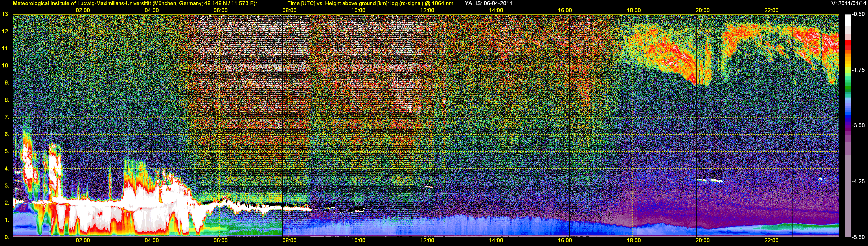868x246 pixels.
Task: Click the 12:00 label on the top time axis
Action: [427, 10]
